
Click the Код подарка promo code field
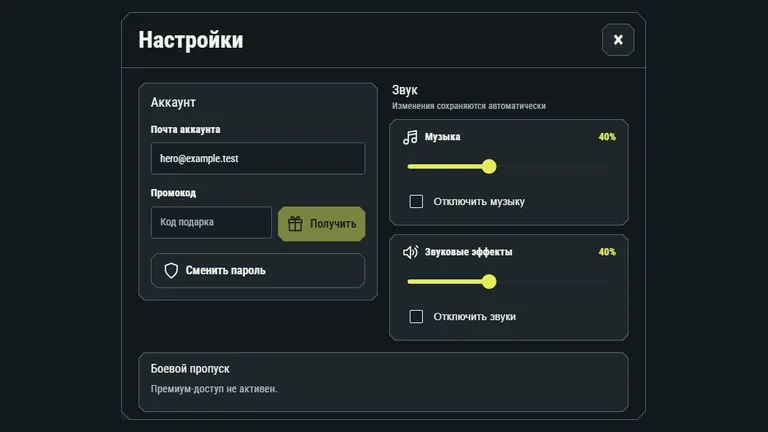(211, 222)
